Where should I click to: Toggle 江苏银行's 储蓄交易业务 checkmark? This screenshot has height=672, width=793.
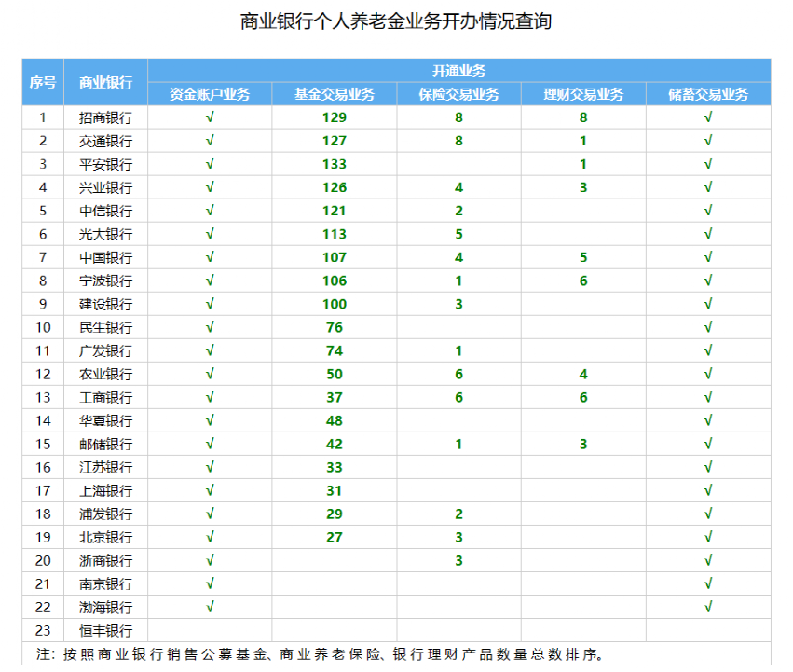pos(709,467)
